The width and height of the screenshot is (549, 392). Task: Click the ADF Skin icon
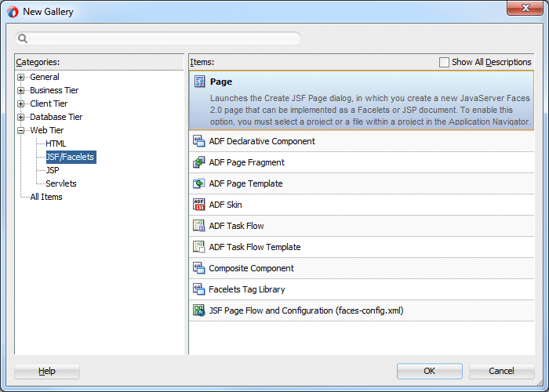(x=199, y=205)
